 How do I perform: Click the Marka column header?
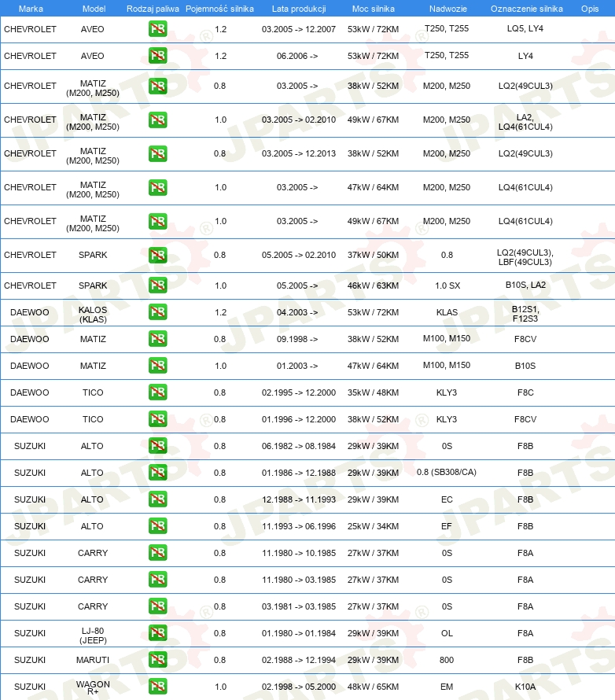point(31,9)
